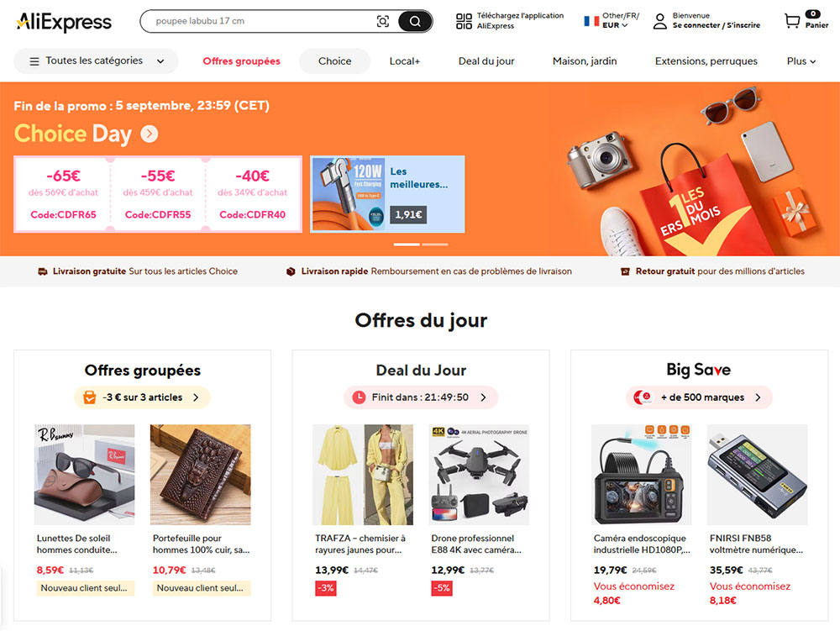
Task: Click the Choice Day arrow circle
Action: (x=150, y=134)
